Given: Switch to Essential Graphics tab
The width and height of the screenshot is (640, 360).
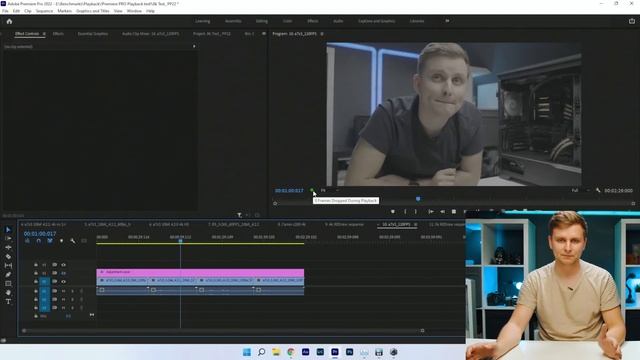Looking at the screenshot, I should click(93, 33).
